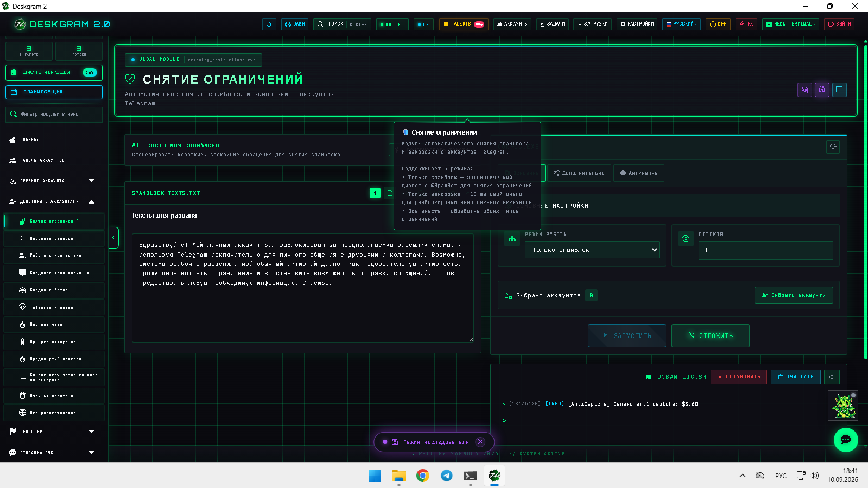
Task: Open the green support chat bubble
Action: click(846, 440)
